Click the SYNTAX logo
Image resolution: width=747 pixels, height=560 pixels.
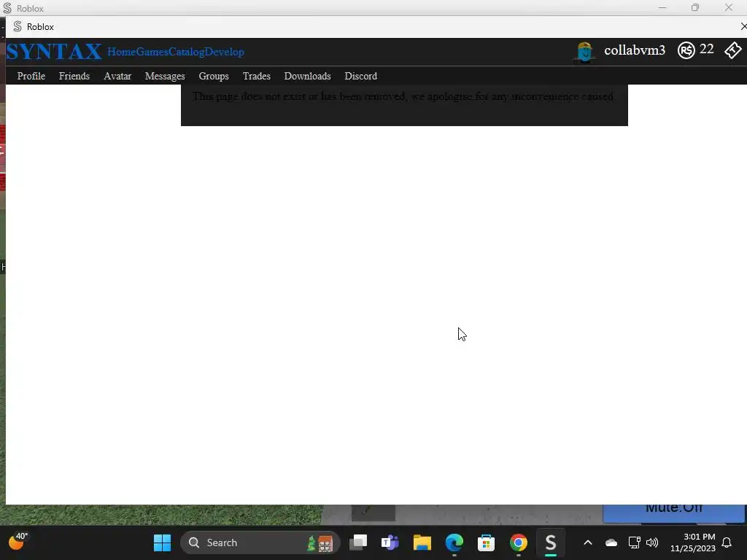point(54,52)
